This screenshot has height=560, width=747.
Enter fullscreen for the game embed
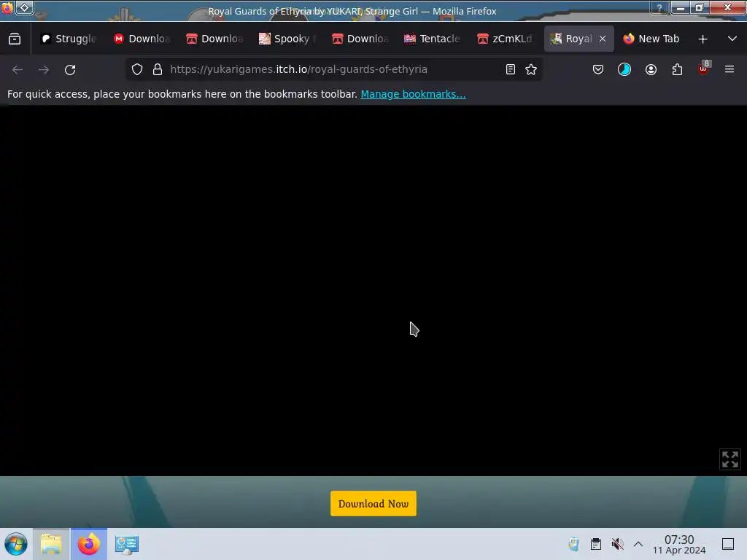[x=729, y=459]
